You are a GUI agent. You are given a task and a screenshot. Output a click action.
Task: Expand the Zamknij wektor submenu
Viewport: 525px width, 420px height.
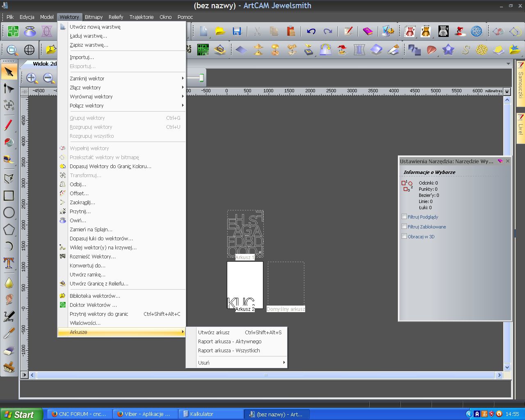[122, 78]
